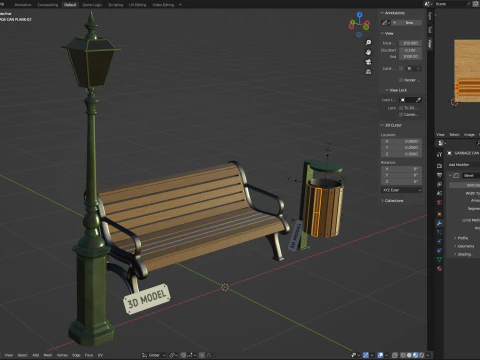The width and height of the screenshot is (480, 360).
Task: Switch to the Compositing workspace tab
Action: click(x=48, y=5)
